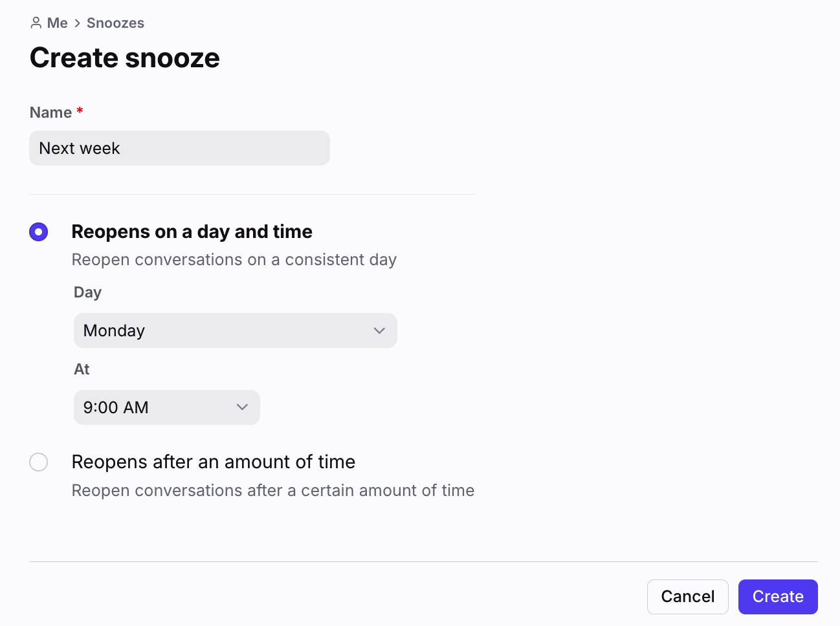This screenshot has height=626, width=840.
Task: Click the Reopens on a day and time heading
Action: pyautogui.click(x=192, y=232)
